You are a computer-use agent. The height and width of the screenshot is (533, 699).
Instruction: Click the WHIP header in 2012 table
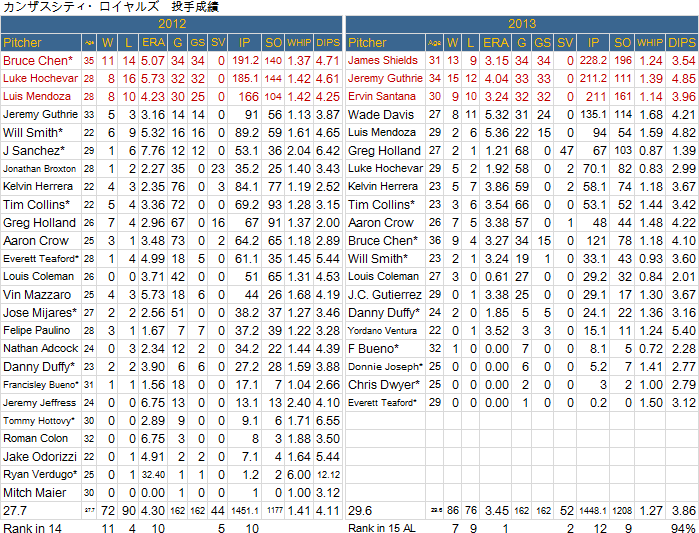tap(299, 43)
